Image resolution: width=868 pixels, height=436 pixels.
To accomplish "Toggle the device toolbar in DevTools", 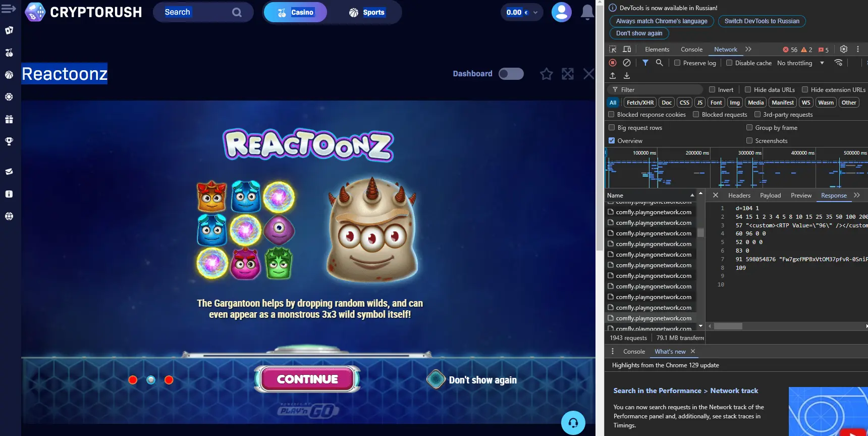I will [627, 49].
